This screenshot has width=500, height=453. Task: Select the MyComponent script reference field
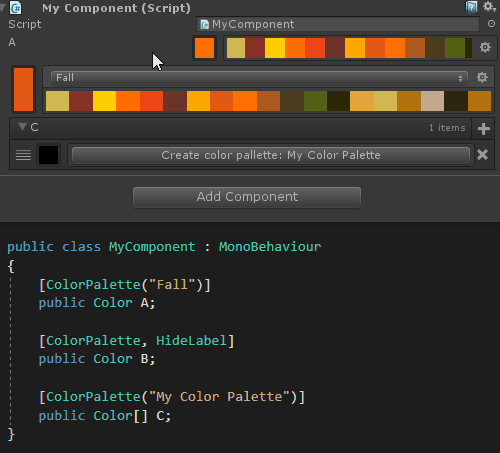(x=337, y=24)
